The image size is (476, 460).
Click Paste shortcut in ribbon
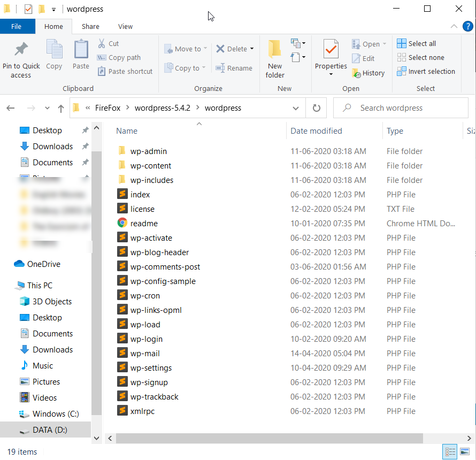coord(125,71)
